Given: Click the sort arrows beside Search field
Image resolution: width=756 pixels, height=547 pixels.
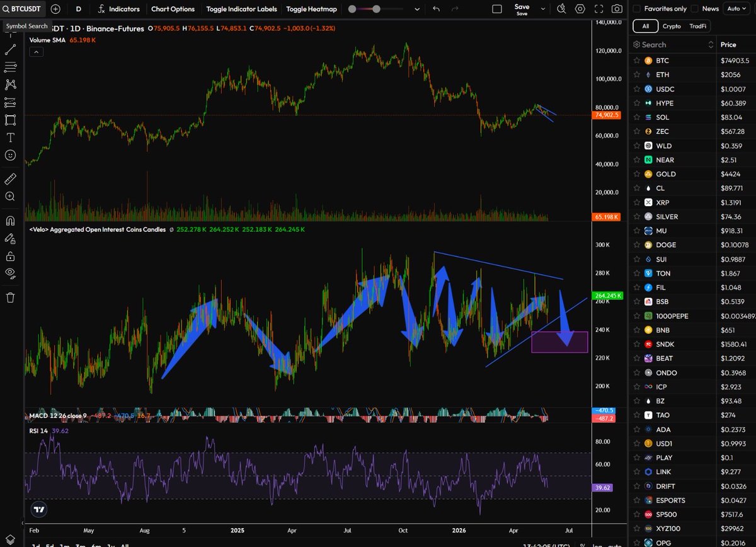Looking at the screenshot, I should (x=711, y=45).
